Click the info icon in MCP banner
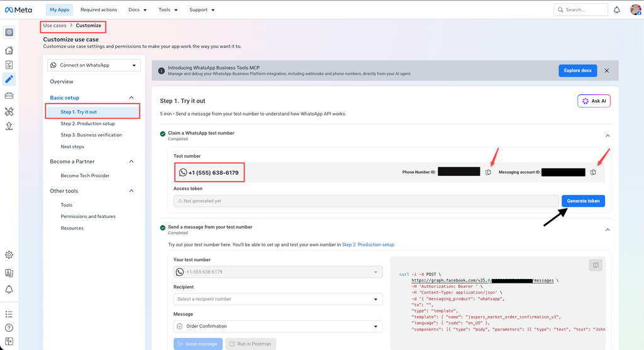Screen dimensions: 644x350 (162, 70)
